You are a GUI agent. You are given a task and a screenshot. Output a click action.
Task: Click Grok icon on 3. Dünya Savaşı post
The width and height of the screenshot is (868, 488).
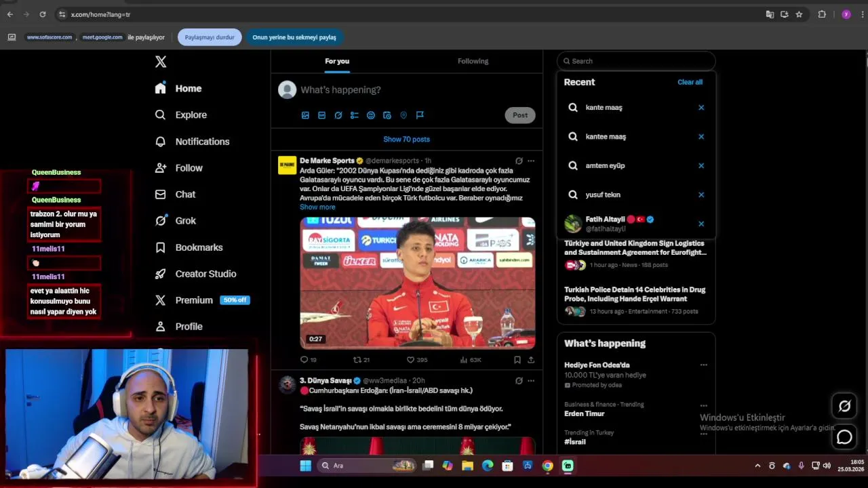click(519, 381)
